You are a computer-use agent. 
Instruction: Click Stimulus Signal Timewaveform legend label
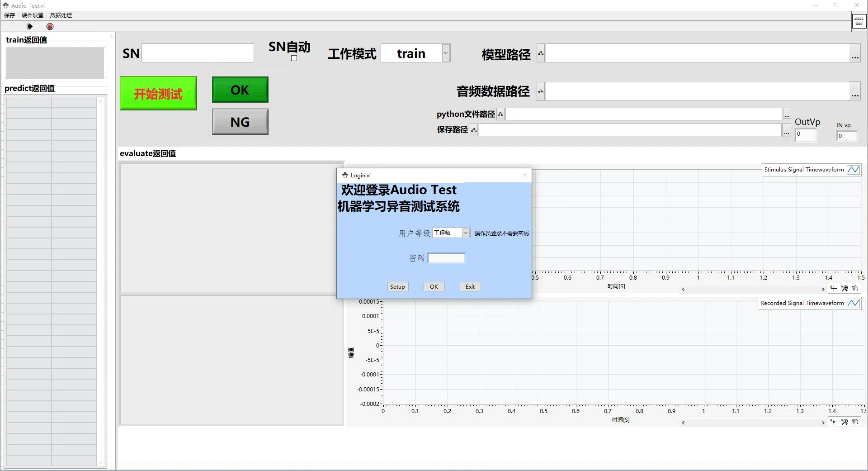[x=804, y=170]
